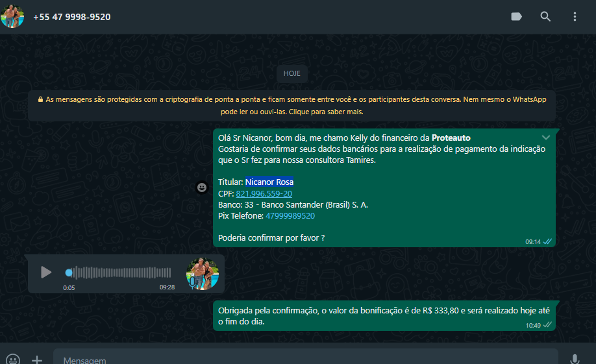
Task: Open the Pix phone link 47999989520
Action: pyautogui.click(x=290, y=216)
